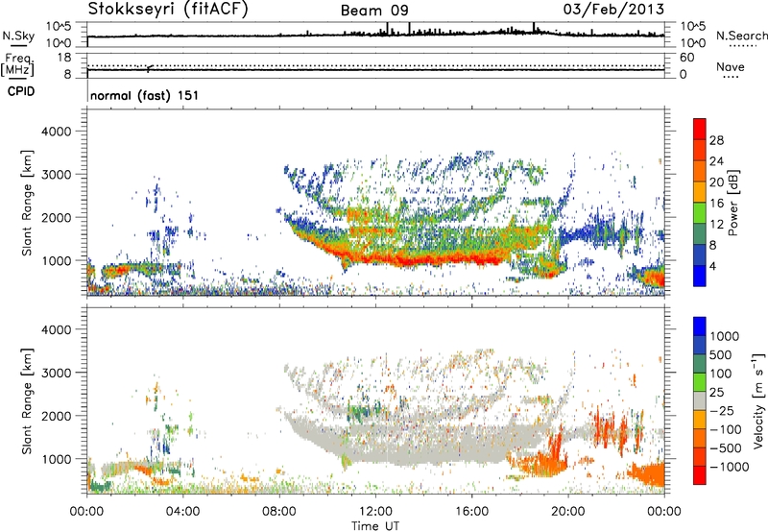Click the '08:00' time axis label
768x532 pixels.
pos(278,512)
